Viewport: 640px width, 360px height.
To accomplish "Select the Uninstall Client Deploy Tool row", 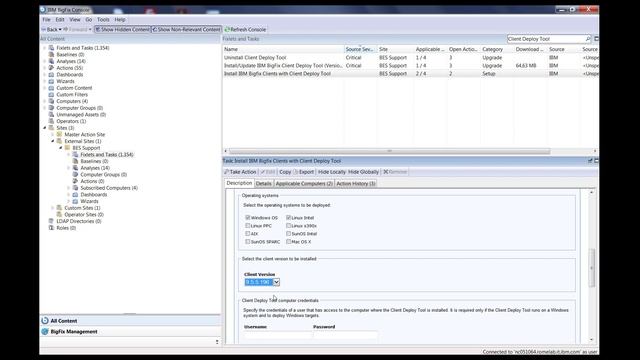I will click(411, 58).
